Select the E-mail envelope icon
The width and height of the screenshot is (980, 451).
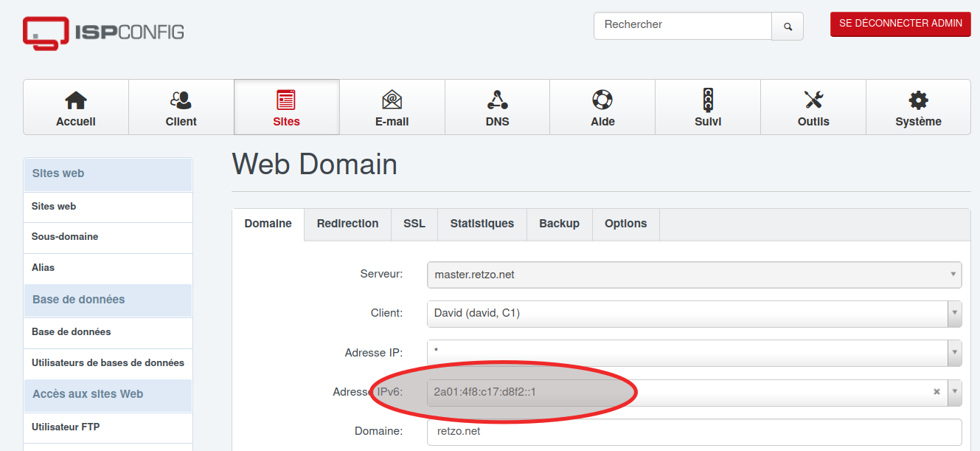(392, 100)
